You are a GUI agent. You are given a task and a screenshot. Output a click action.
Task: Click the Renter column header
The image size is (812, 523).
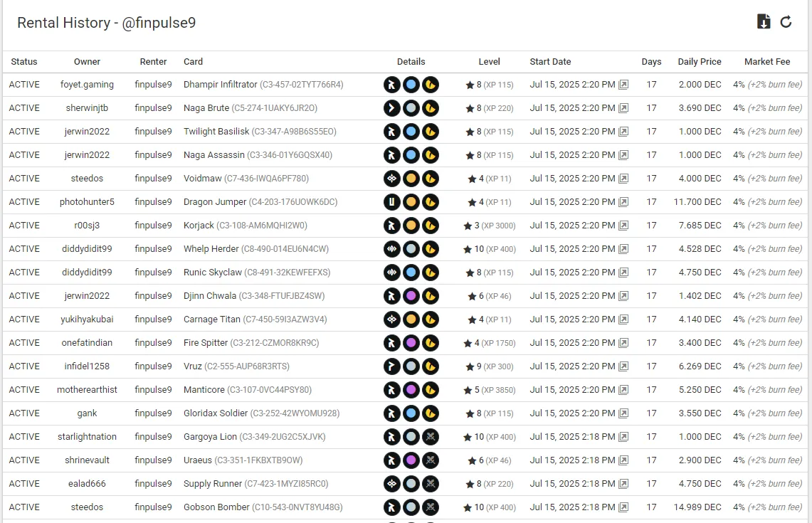click(153, 62)
